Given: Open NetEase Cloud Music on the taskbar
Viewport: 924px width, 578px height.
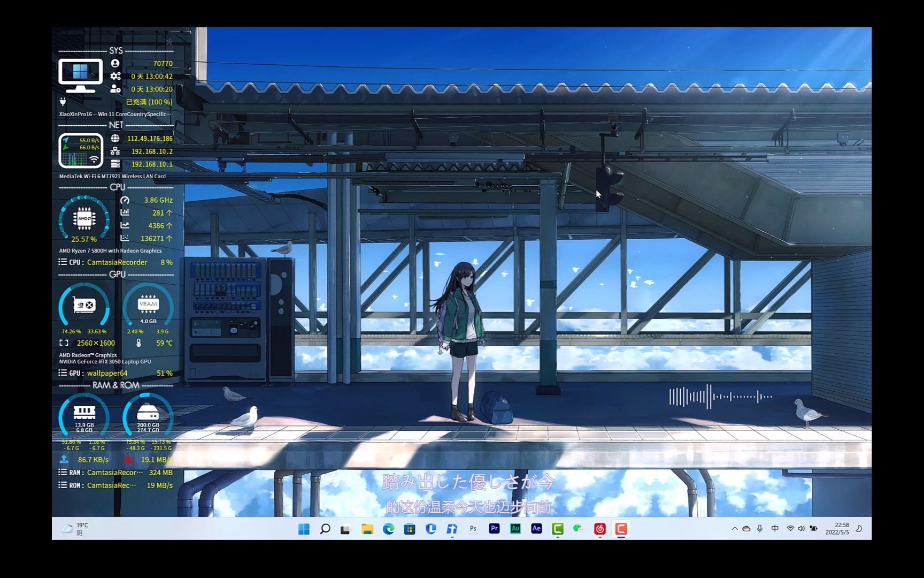Looking at the screenshot, I should coord(600,529).
